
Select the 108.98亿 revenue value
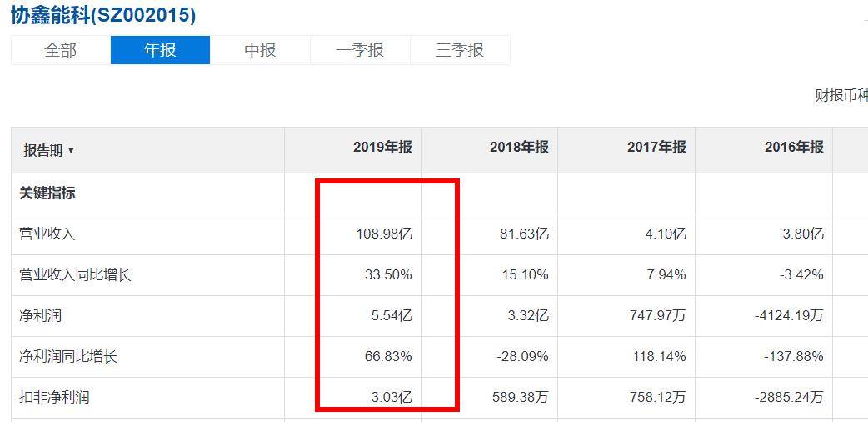(385, 234)
